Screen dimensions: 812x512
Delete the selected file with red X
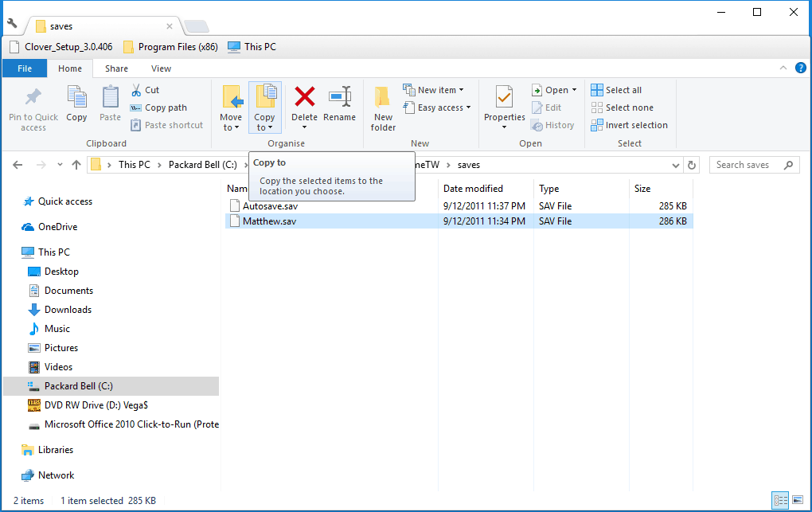304,107
